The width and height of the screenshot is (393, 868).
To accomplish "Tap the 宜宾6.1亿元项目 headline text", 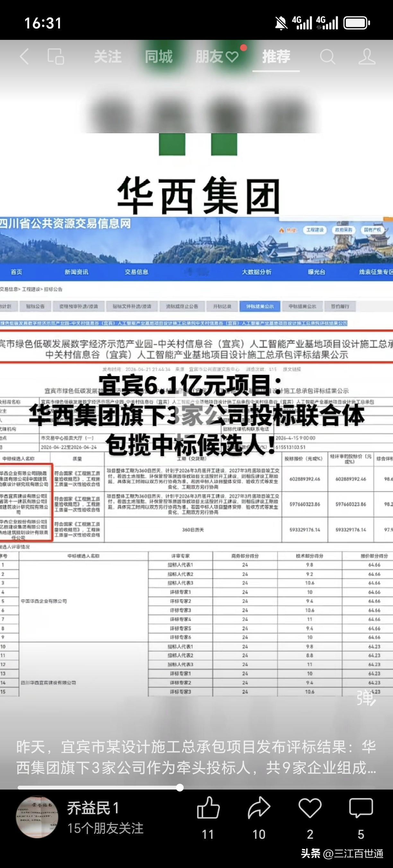I will pyautogui.click(x=190, y=385).
